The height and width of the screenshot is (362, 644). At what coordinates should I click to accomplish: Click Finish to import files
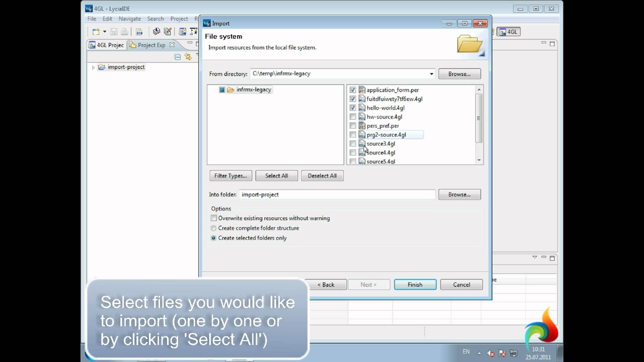click(415, 285)
